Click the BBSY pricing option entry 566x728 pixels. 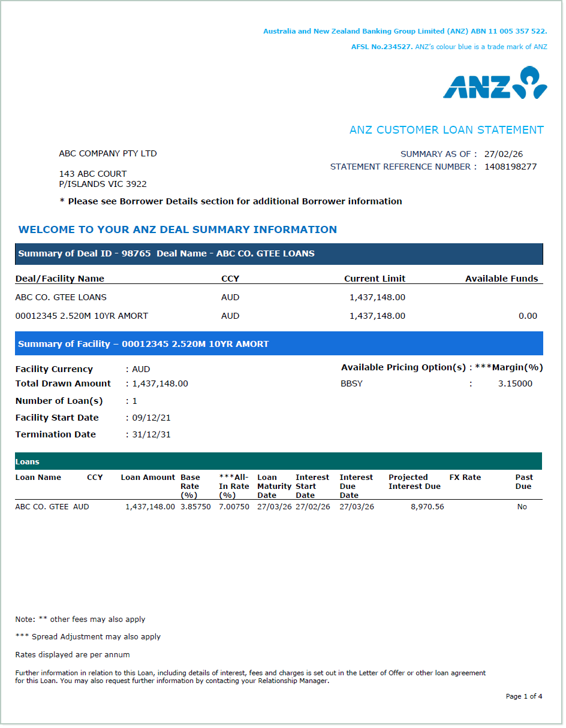point(350,383)
